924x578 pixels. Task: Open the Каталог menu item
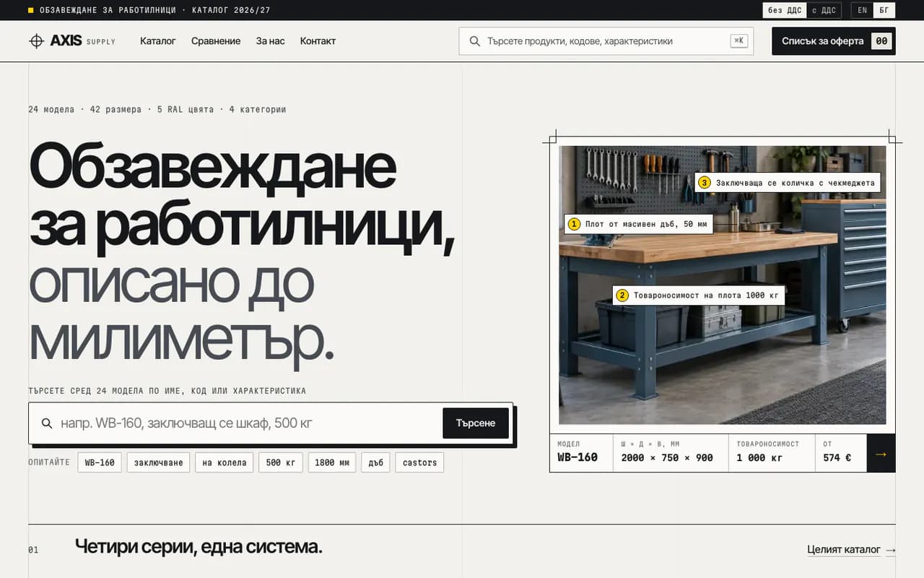point(158,41)
